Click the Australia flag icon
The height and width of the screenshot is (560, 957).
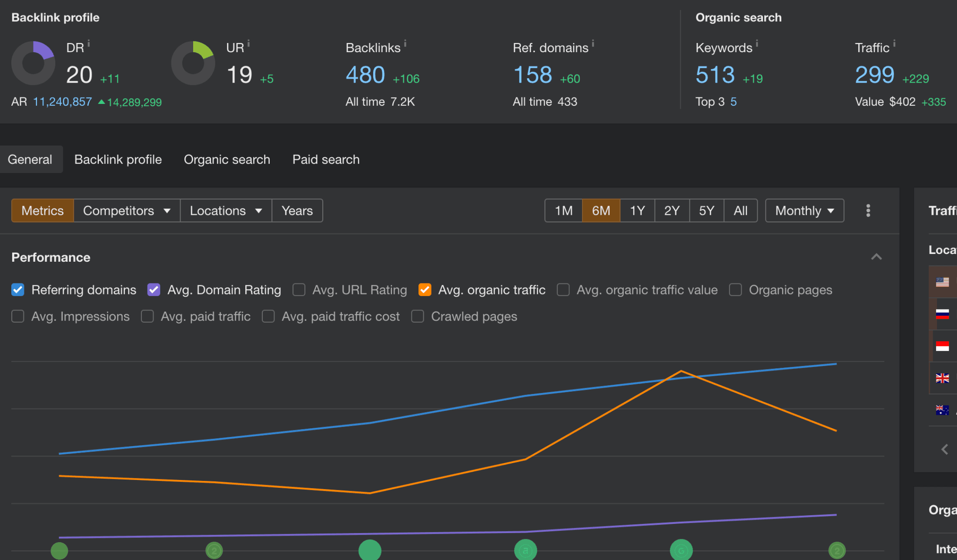[942, 410]
